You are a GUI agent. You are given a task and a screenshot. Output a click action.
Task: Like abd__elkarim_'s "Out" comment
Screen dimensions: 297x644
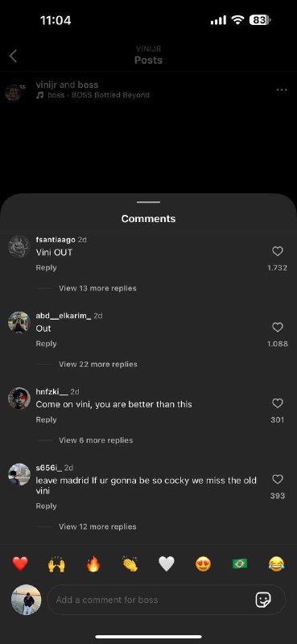278,327
